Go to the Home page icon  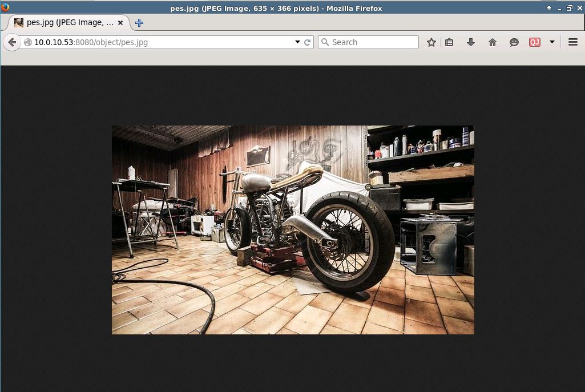tap(493, 42)
